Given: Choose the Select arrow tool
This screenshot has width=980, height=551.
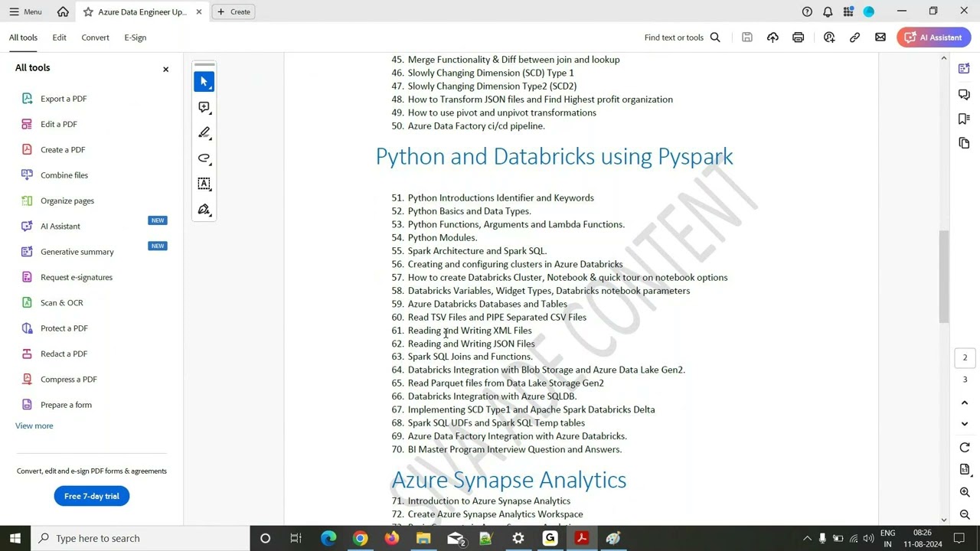Looking at the screenshot, I should point(204,82).
